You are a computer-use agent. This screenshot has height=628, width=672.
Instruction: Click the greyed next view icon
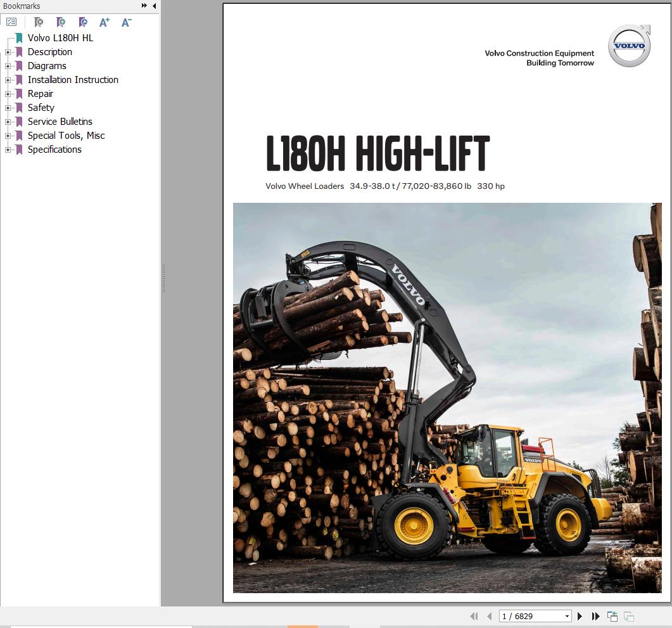[629, 616]
